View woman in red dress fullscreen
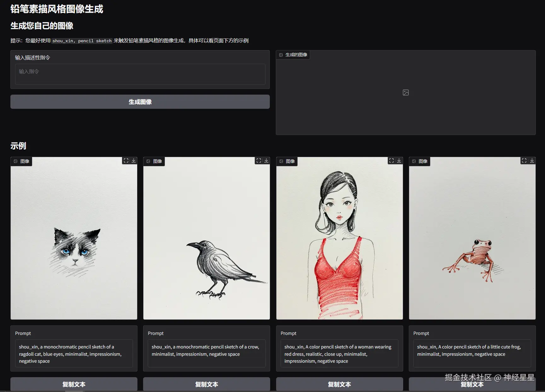 (x=391, y=161)
